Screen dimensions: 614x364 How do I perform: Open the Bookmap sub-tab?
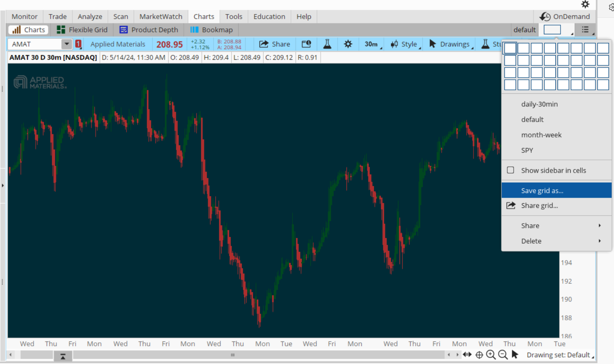(211, 30)
